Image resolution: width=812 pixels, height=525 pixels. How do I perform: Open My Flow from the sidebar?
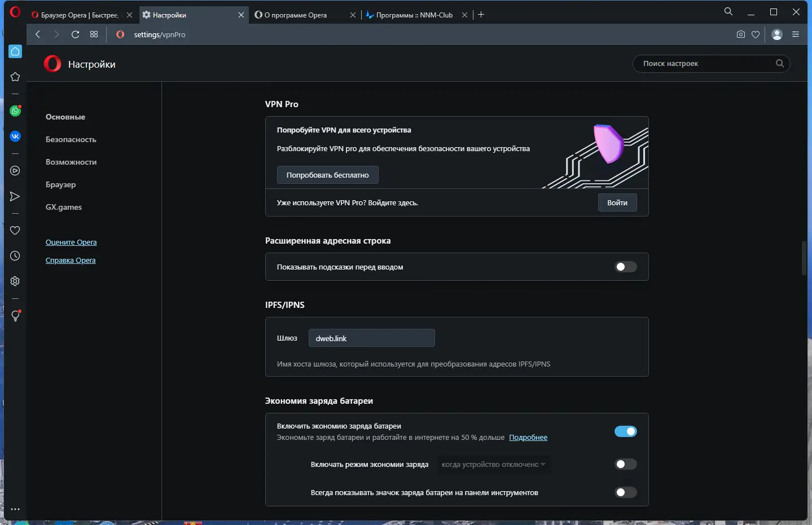pos(15,196)
